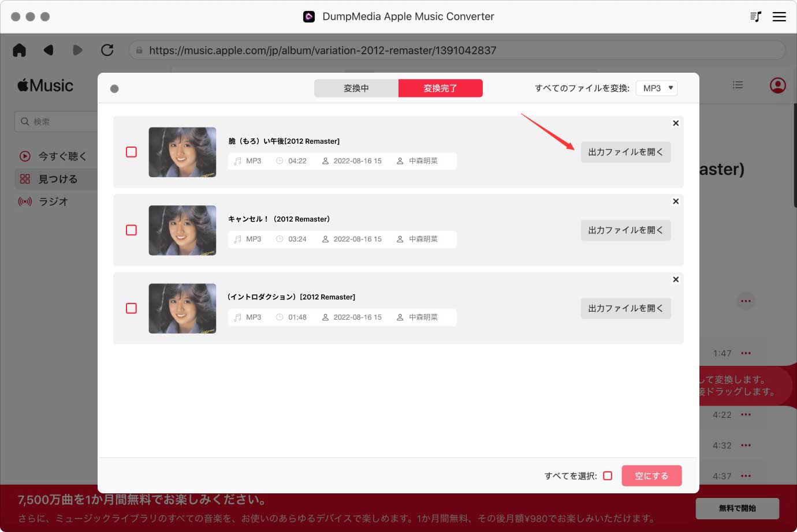The height and width of the screenshot is (532, 797).
Task: Check the box for キャンセル！ track
Action: [x=131, y=230]
